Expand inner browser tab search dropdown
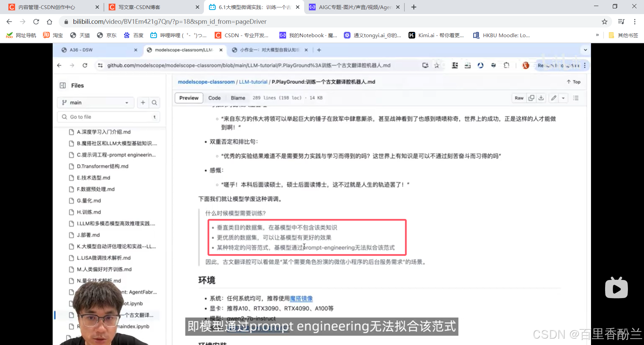Image resolution: width=644 pixels, height=345 pixels. point(585,50)
